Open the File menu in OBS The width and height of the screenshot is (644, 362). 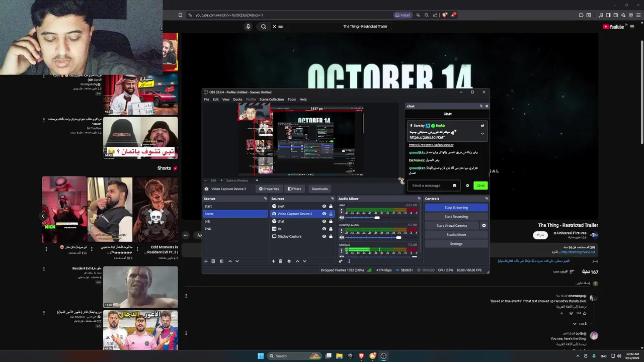206,100
